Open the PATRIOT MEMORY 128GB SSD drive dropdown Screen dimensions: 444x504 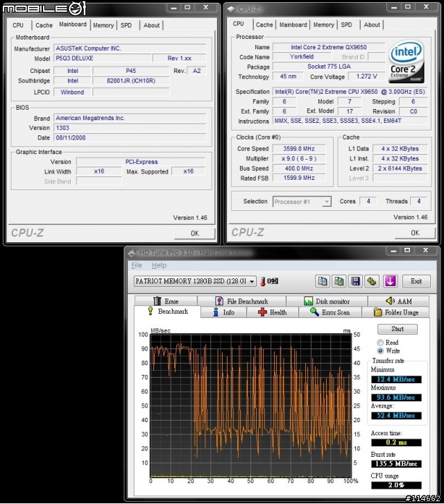pyautogui.click(x=195, y=281)
